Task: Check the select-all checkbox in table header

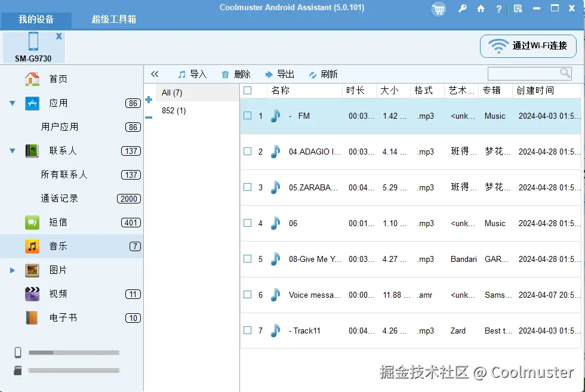Action: (248, 90)
